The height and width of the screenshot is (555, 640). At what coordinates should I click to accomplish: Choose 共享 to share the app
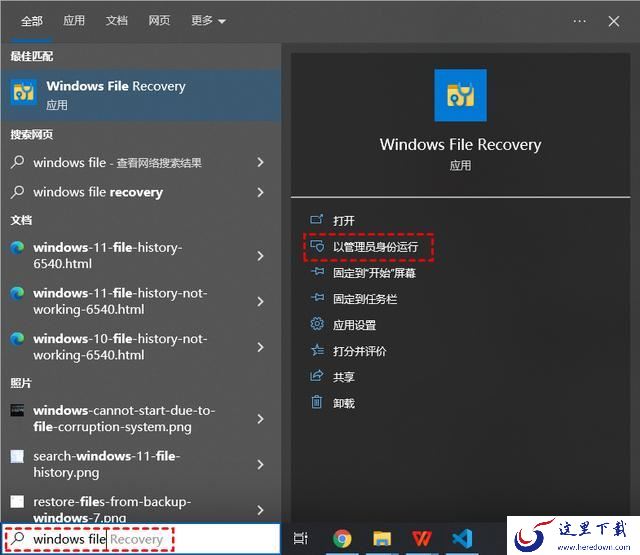[x=344, y=377]
